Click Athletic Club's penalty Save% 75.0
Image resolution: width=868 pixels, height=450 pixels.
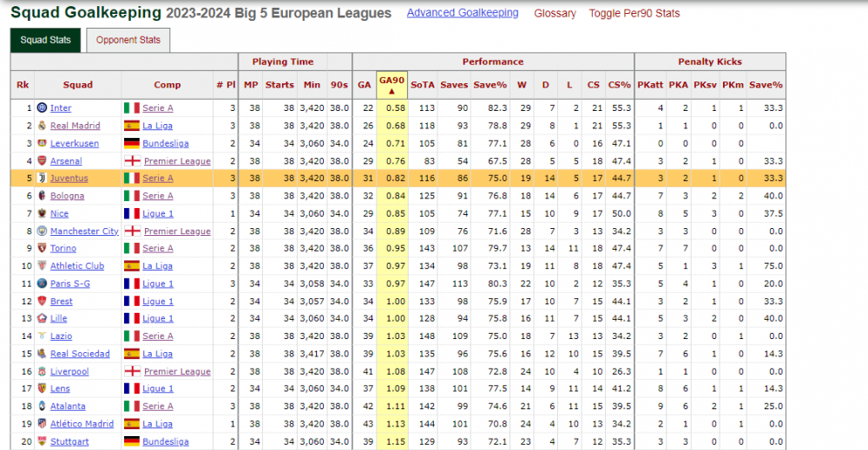pyautogui.click(x=773, y=266)
